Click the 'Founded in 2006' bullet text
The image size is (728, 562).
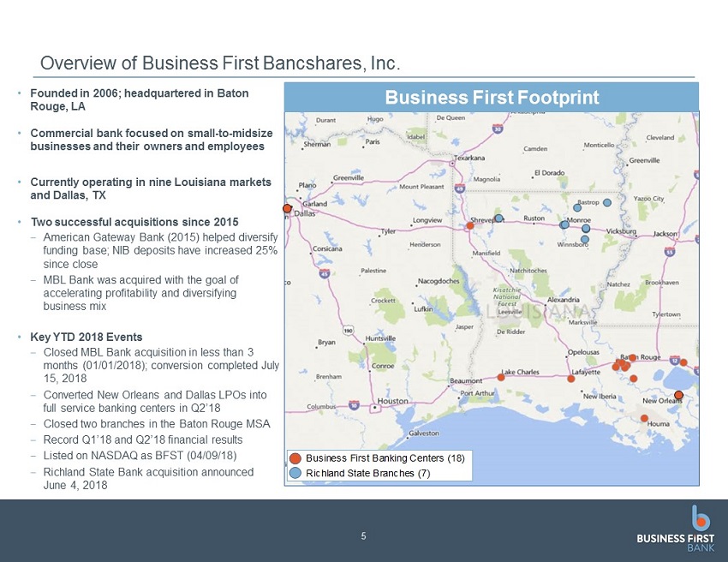(140, 100)
